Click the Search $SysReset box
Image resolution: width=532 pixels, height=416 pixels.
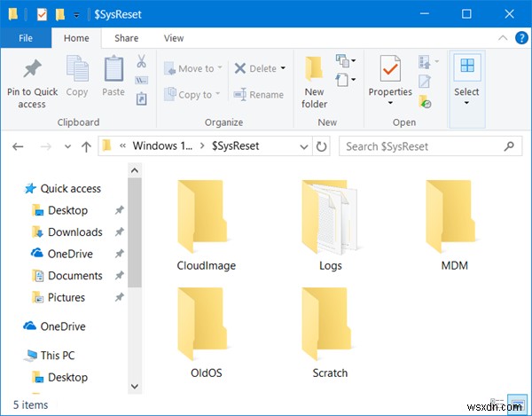coord(430,146)
